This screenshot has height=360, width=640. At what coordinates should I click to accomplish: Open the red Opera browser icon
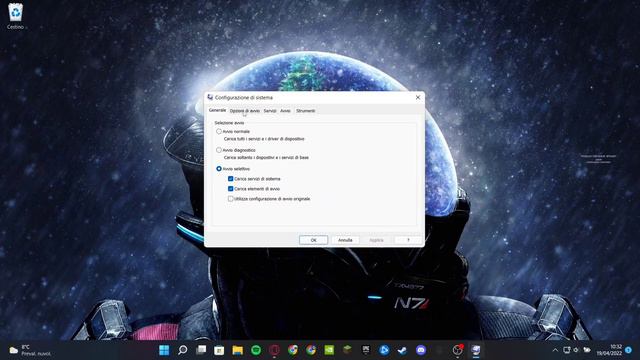(274, 350)
